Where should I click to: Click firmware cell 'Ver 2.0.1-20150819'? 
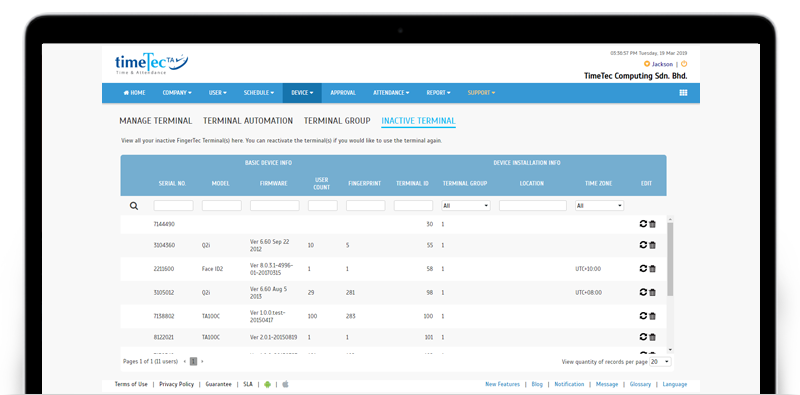(x=273, y=337)
